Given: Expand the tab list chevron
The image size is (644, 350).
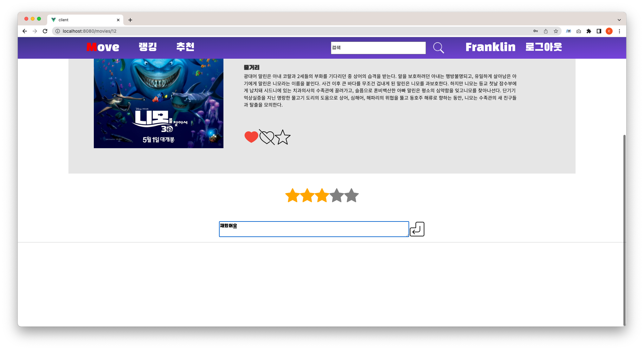Looking at the screenshot, I should 619,20.
